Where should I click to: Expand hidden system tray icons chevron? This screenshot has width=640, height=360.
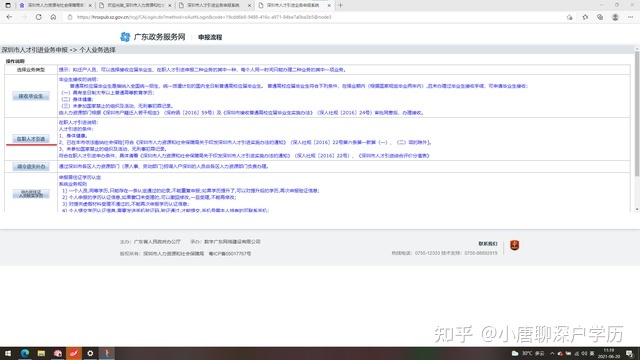point(552,353)
